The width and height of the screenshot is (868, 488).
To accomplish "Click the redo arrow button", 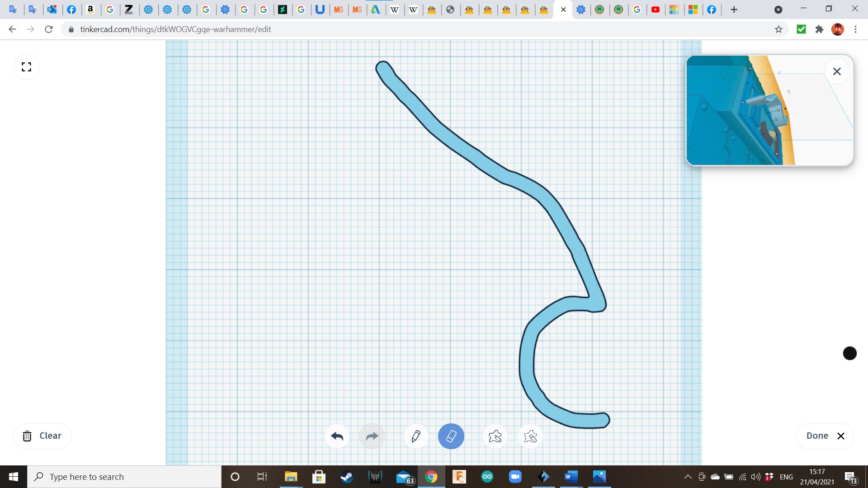I will pyautogui.click(x=372, y=436).
